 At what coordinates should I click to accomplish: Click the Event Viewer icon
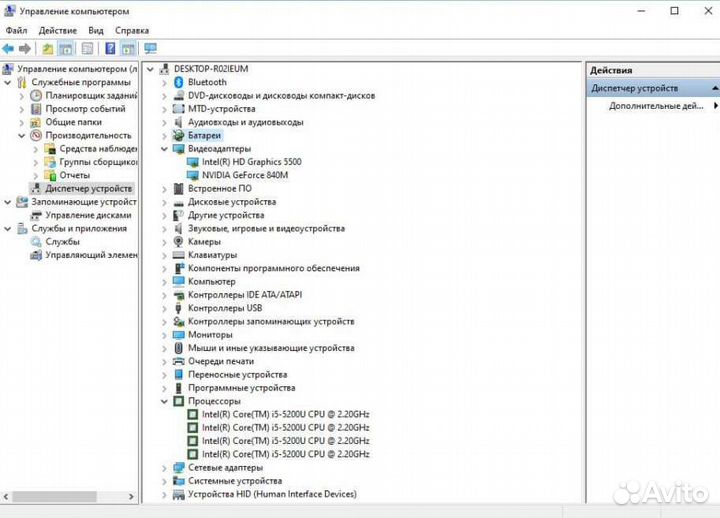36,109
